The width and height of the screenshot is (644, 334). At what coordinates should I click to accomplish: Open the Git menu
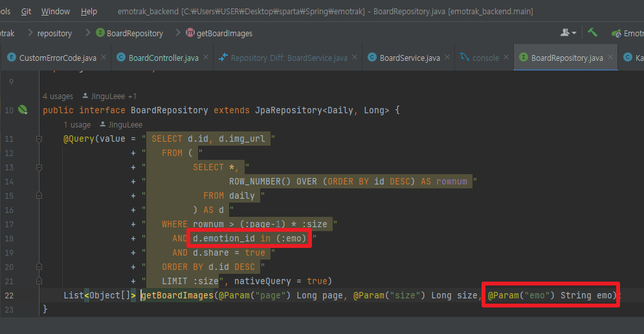tap(26, 12)
